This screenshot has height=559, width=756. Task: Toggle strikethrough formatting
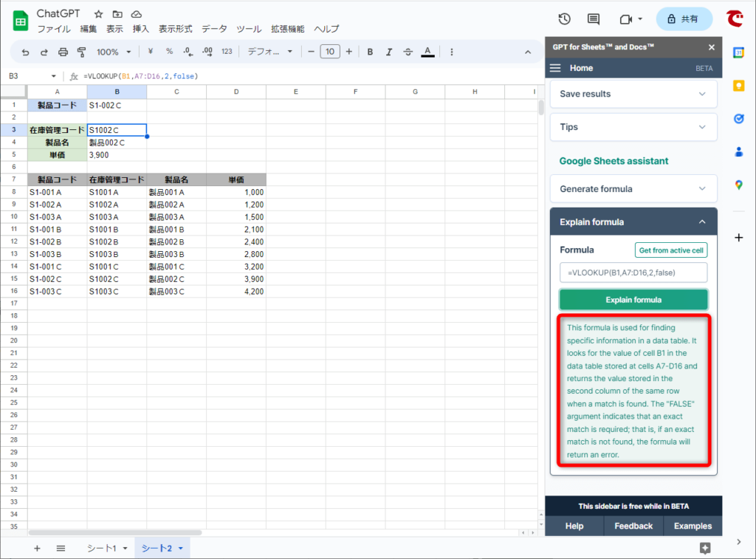(408, 52)
